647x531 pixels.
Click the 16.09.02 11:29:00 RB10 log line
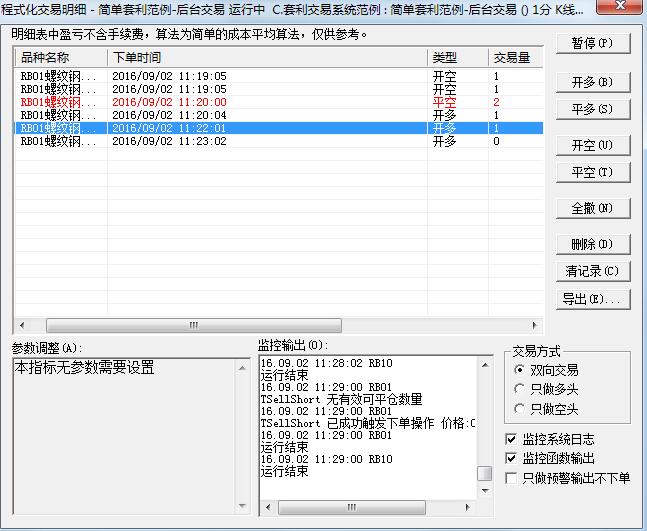pos(327,459)
